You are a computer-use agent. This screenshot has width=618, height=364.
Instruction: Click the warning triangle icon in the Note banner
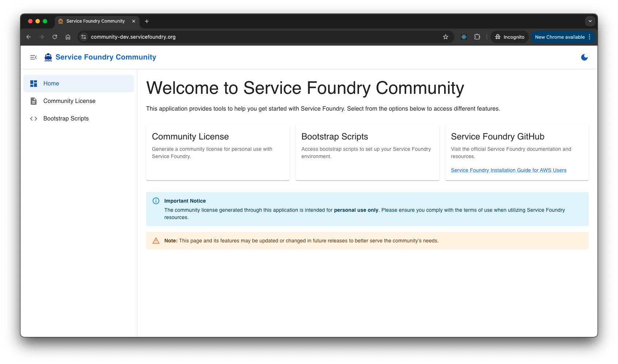coord(156,241)
